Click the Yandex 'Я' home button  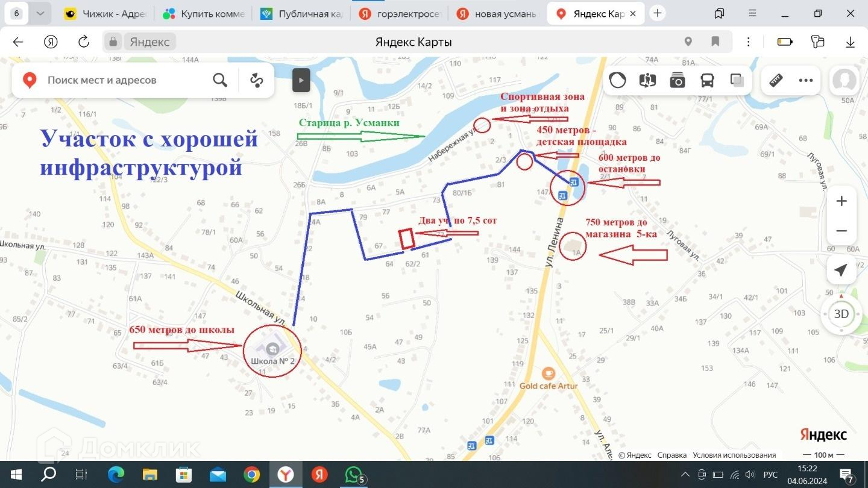click(x=51, y=42)
